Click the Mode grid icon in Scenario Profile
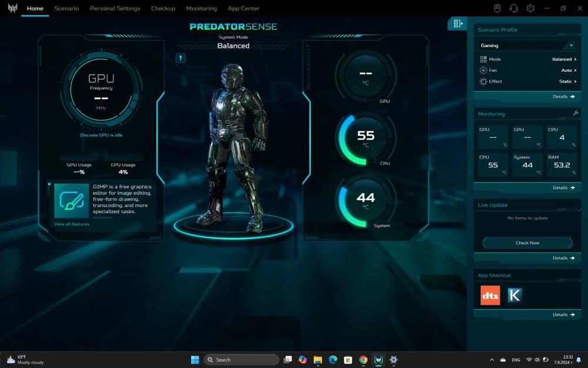Viewport: 588px width, 368px height. [483, 59]
